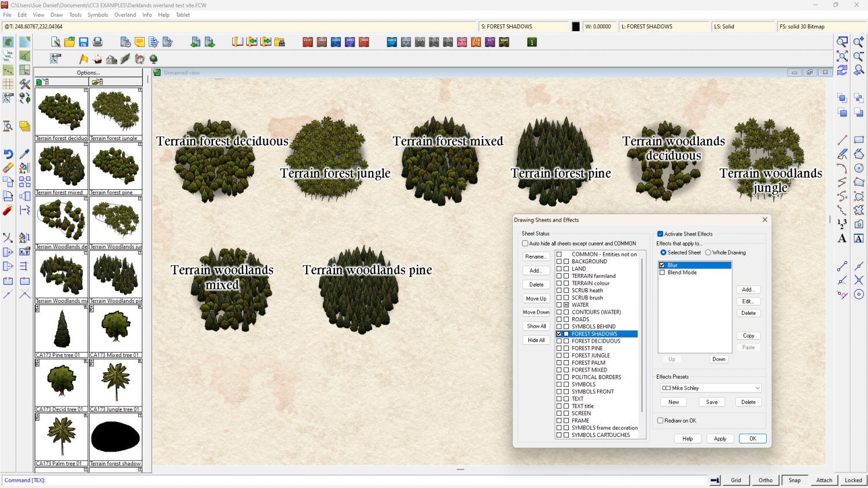The height and width of the screenshot is (488, 868).
Task: Select the Rectangle box drawing tool
Action: click(x=859, y=140)
